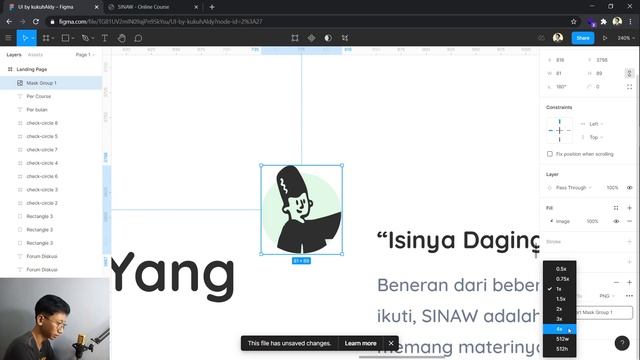Add an export setting with plus icon
640x360 pixels.
click(629, 282)
